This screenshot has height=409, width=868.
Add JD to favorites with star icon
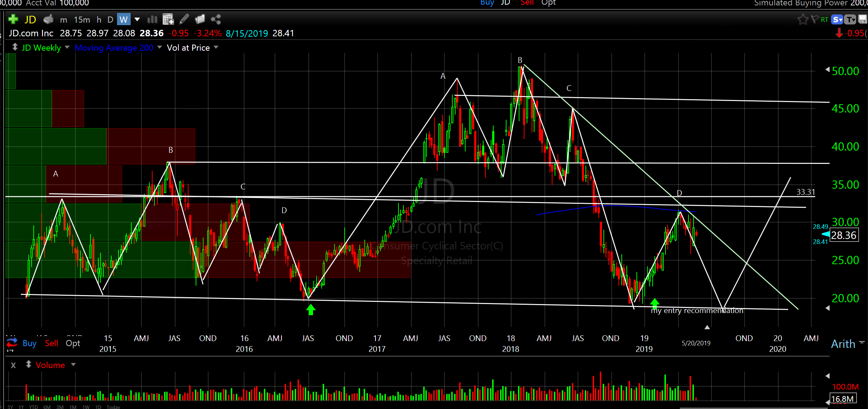802,19
